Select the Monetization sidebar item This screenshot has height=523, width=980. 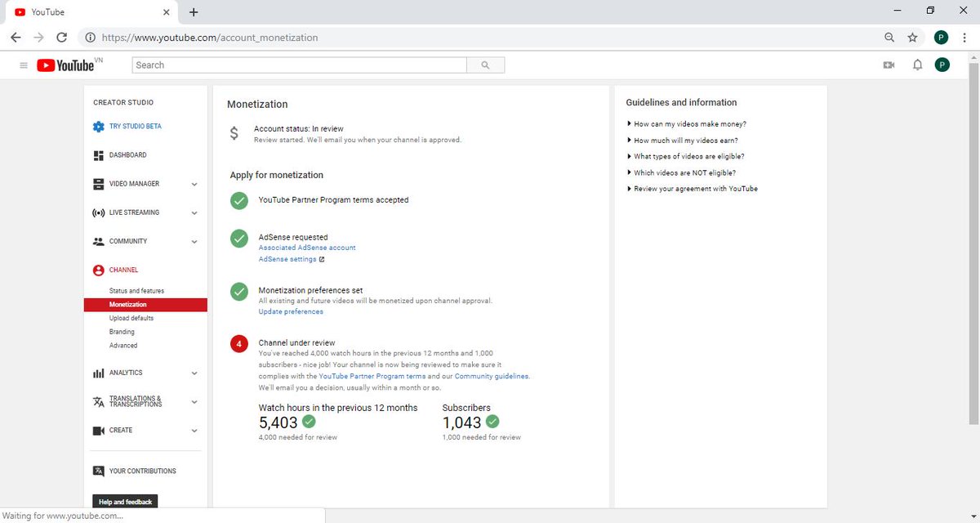tap(145, 305)
